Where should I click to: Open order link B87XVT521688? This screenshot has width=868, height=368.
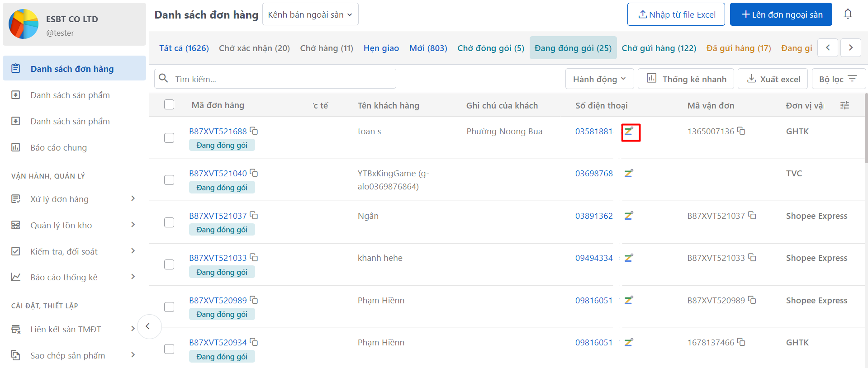pyautogui.click(x=218, y=131)
